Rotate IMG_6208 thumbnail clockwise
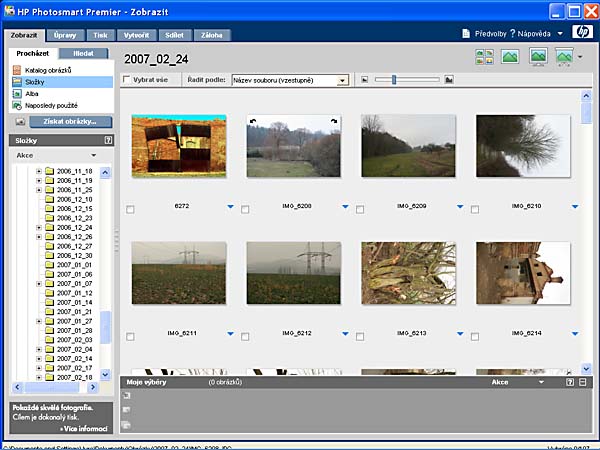The width and height of the screenshot is (600, 450). pyautogui.click(x=333, y=121)
